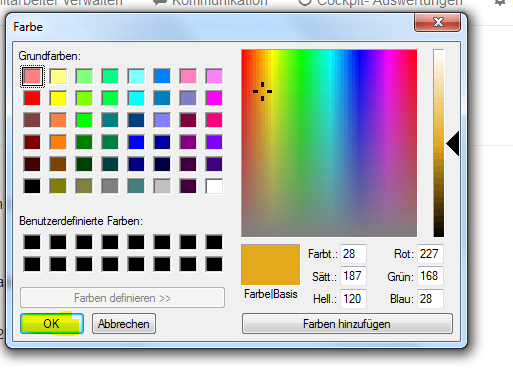Image resolution: width=513 pixels, height=377 pixels.
Task: Select the bright magenta basic color swatch
Action: click(214, 98)
